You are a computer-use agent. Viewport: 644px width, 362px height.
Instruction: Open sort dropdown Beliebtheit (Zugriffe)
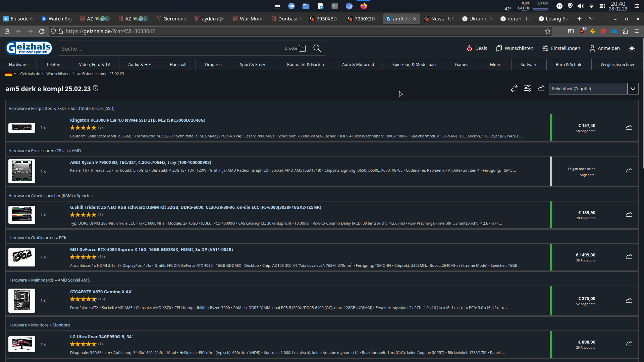[x=588, y=88]
